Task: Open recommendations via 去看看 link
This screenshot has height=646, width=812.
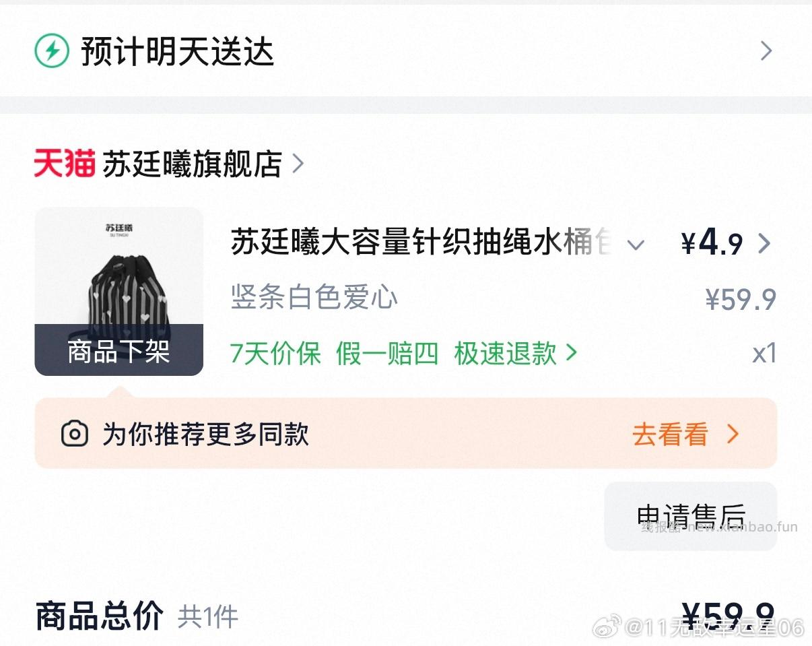Action: (669, 434)
